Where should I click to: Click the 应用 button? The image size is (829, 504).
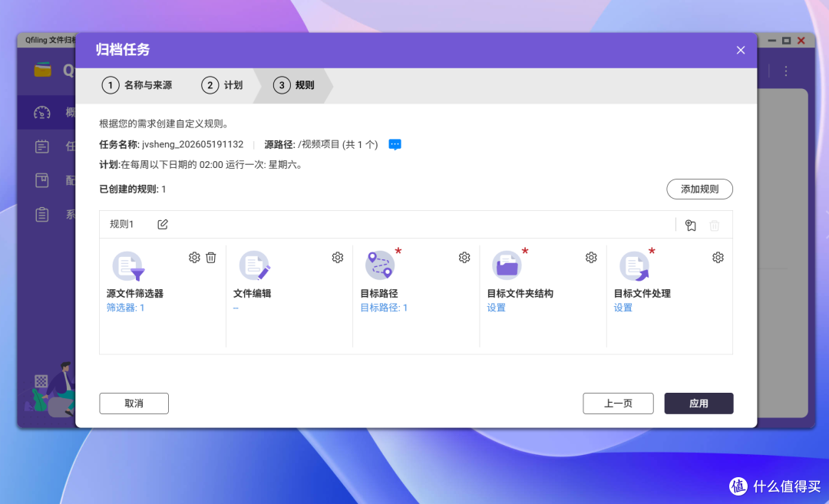(699, 404)
